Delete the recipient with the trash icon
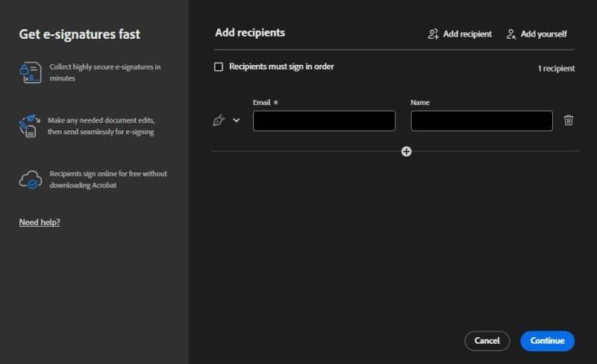 (569, 120)
